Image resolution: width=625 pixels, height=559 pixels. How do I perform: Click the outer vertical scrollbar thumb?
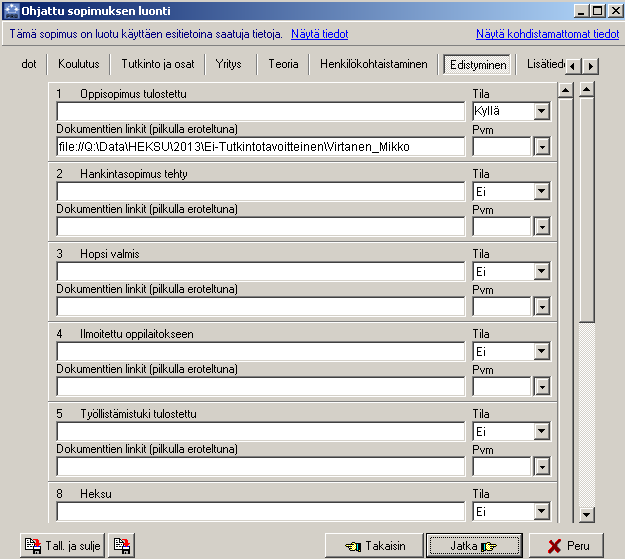[587, 210]
